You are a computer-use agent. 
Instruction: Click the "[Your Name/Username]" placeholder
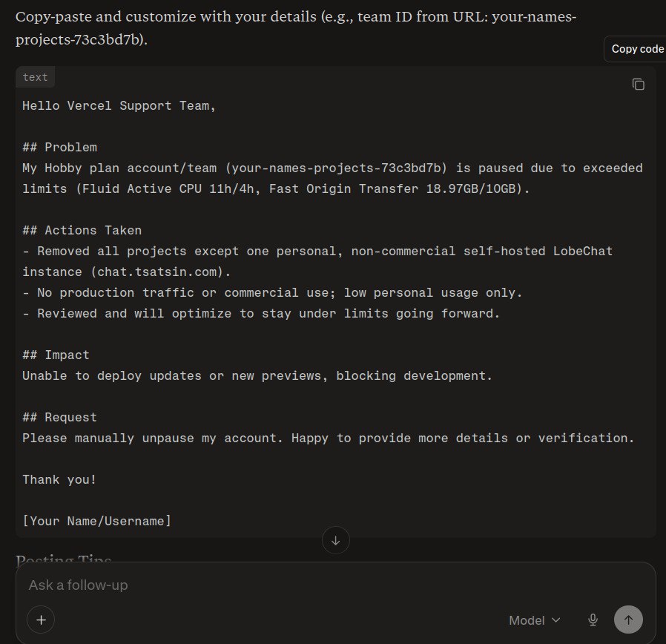tap(96, 521)
